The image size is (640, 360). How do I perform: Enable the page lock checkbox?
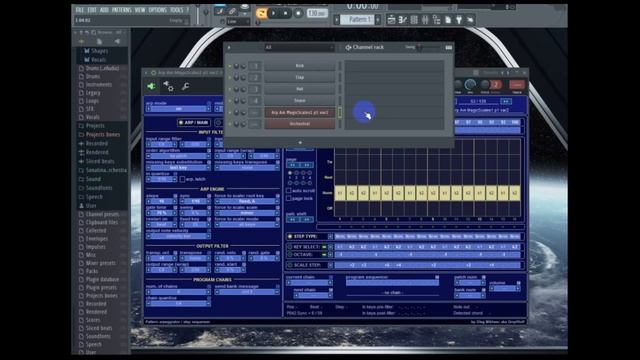pos(289,198)
